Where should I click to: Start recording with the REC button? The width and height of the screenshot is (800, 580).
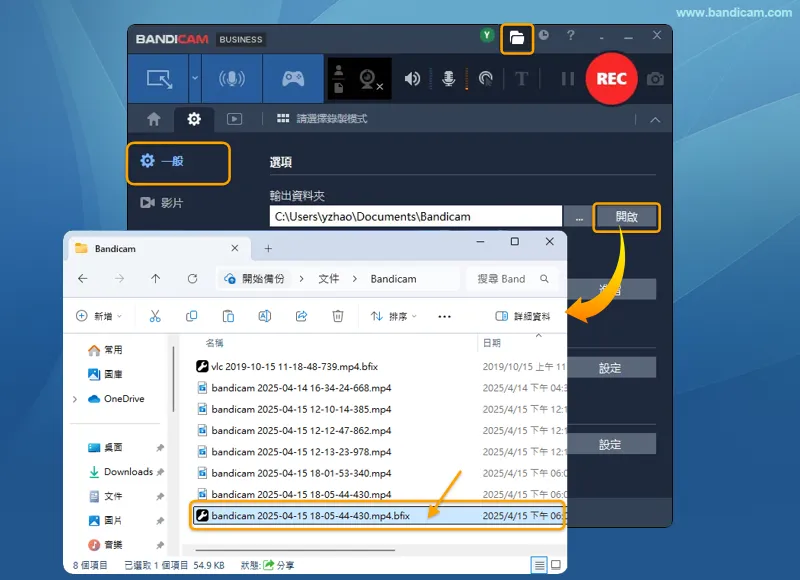pos(611,79)
